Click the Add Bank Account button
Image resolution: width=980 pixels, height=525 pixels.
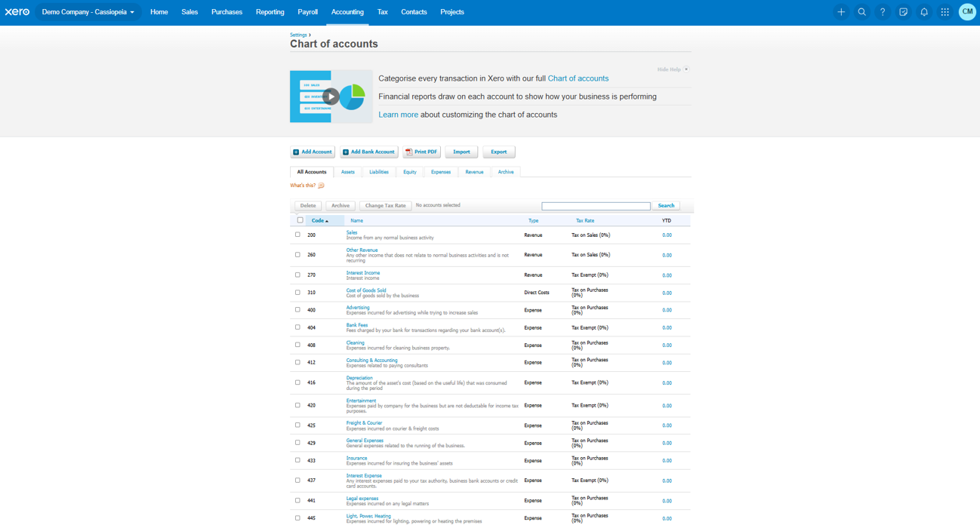click(x=368, y=152)
